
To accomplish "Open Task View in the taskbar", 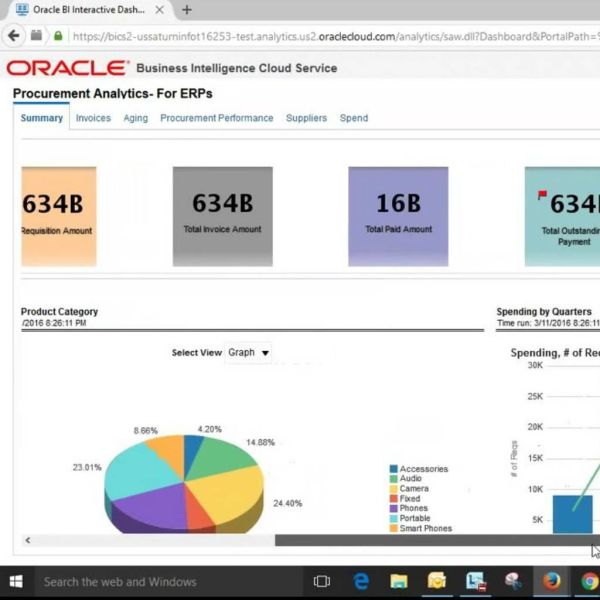I will [322, 581].
